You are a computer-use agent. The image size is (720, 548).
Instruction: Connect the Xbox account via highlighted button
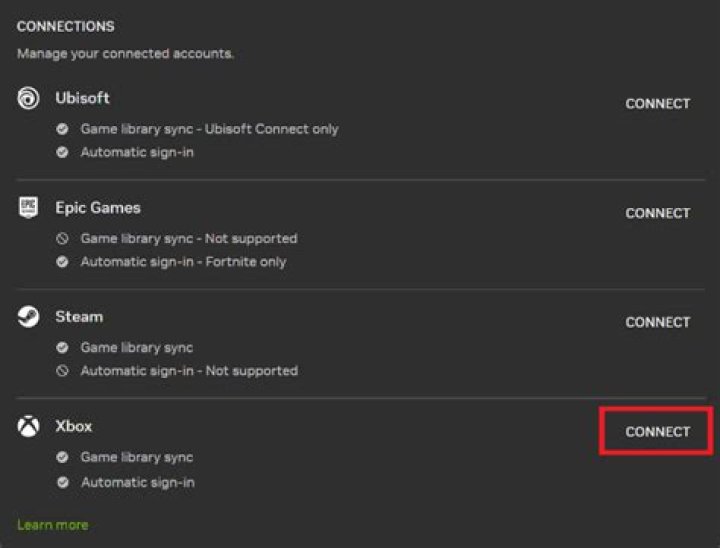(658, 432)
